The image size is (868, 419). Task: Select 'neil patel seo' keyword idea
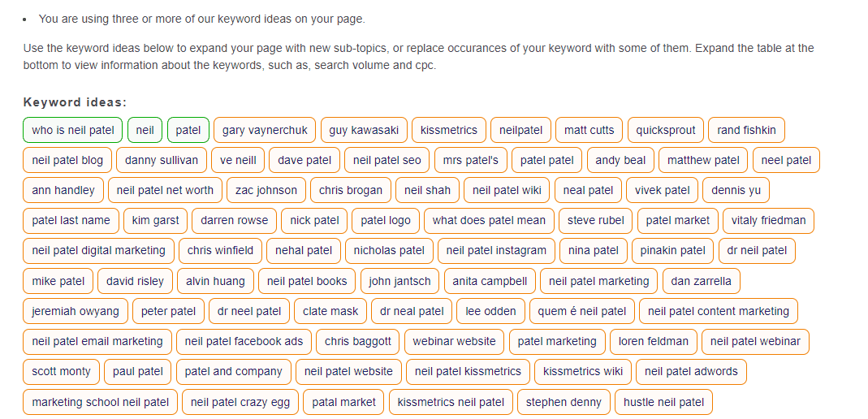[x=387, y=160]
